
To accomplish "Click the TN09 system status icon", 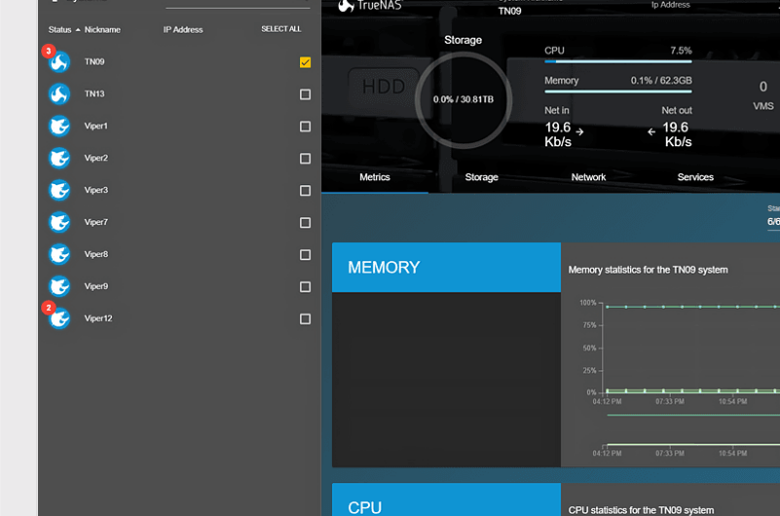I will [x=59, y=62].
